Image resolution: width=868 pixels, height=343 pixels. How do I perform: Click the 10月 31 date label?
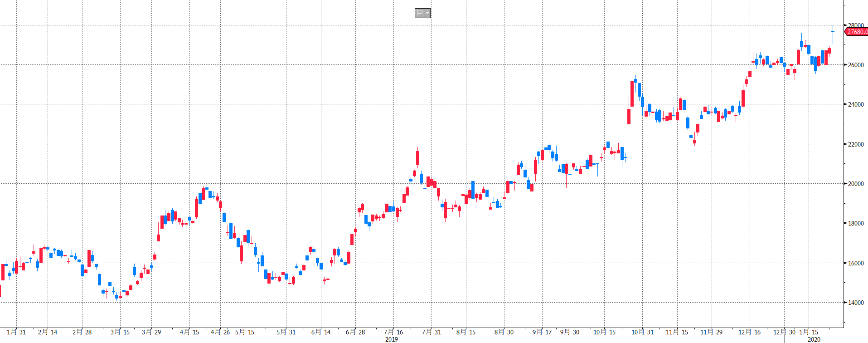pyautogui.click(x=642, y=332)
